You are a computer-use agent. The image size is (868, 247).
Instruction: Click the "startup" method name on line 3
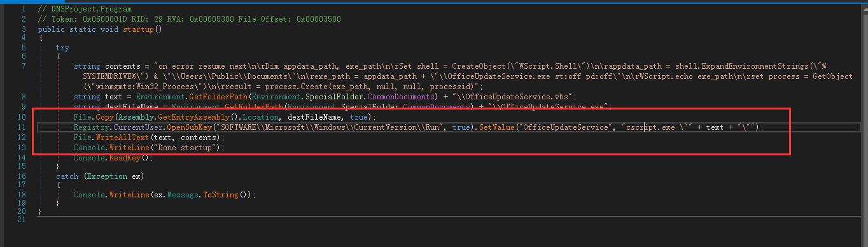click(138, 29)
